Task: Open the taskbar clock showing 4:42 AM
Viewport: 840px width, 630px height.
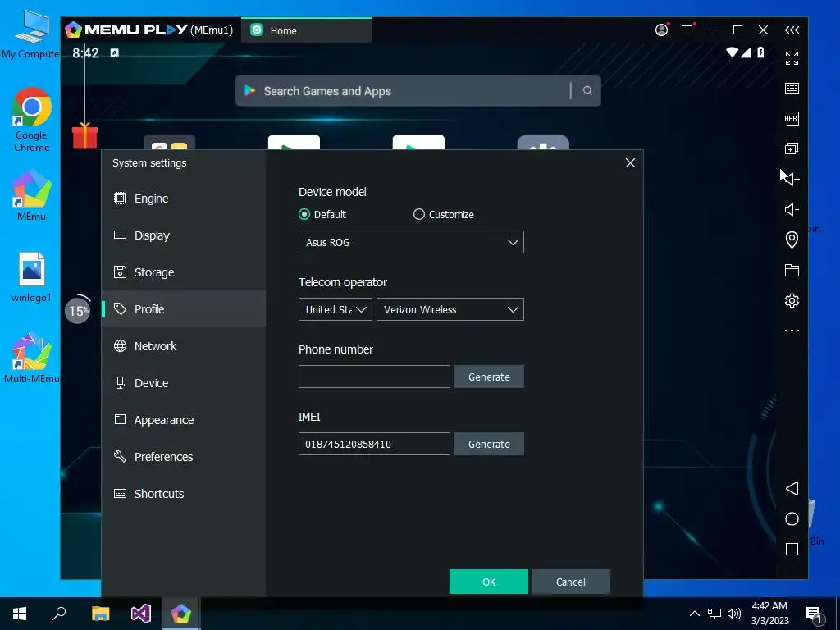Action: click(x=769, y=614)
